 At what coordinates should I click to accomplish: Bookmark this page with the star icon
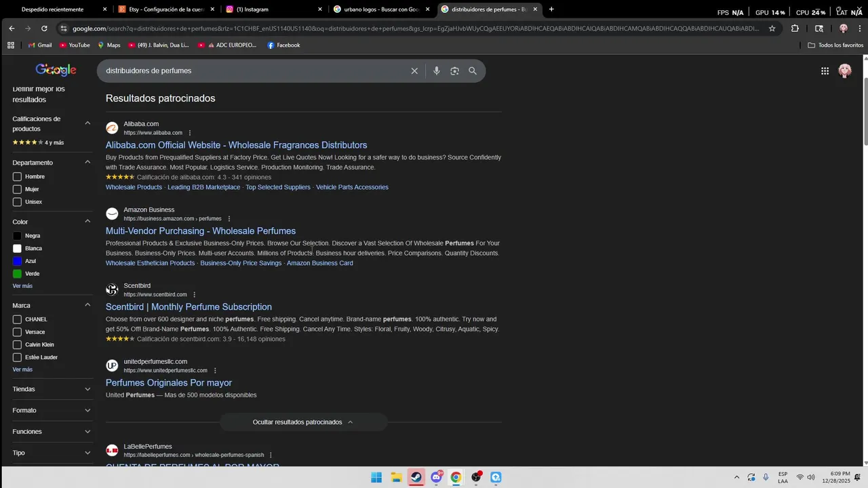(x=772, y=28)
